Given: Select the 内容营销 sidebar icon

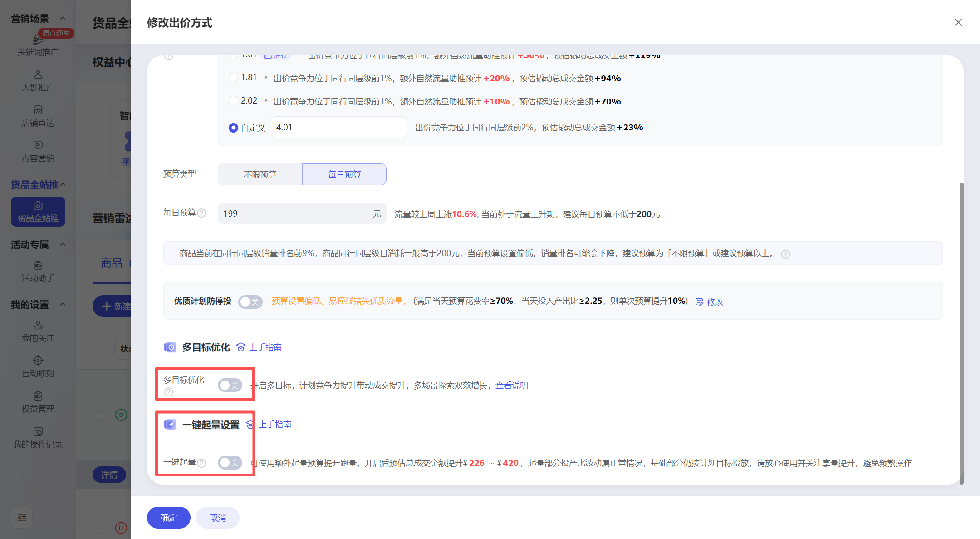Looking at the screenshot, I should [38, 151].
